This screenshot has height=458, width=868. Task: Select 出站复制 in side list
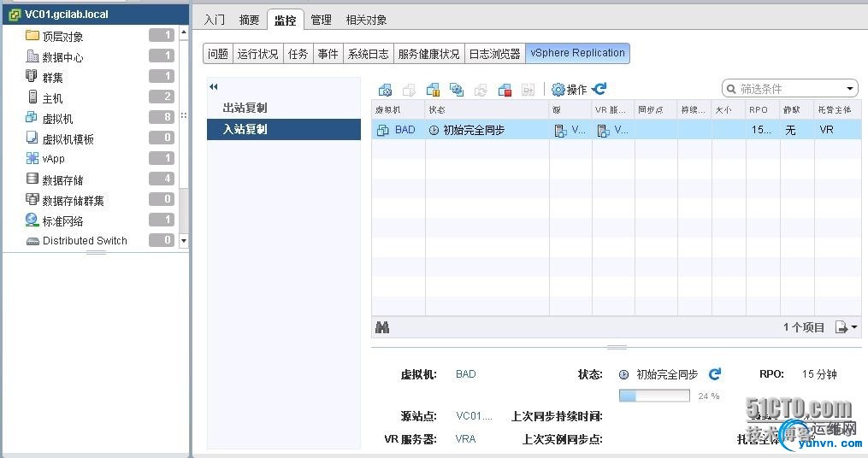click(283, 108)
